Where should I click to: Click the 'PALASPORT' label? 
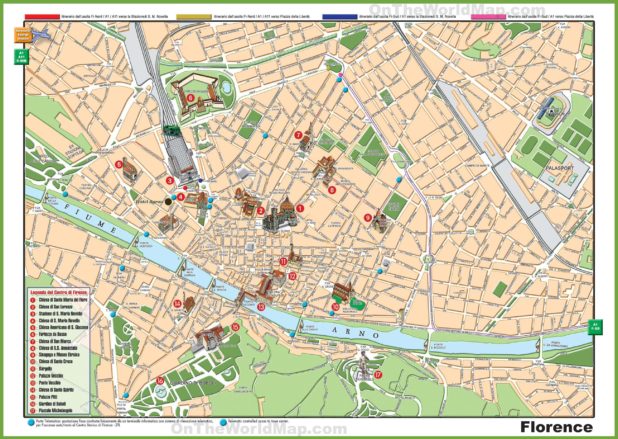pos(560,168)
